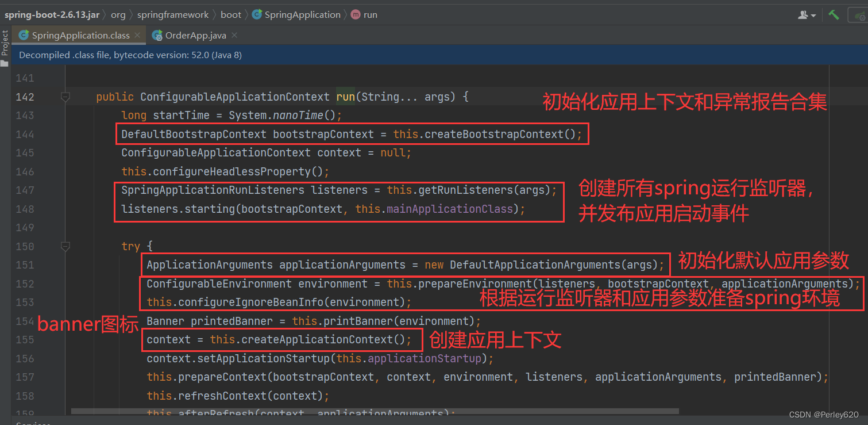
Task: Build the project with the hammer icon
Action: coord(834,15)
